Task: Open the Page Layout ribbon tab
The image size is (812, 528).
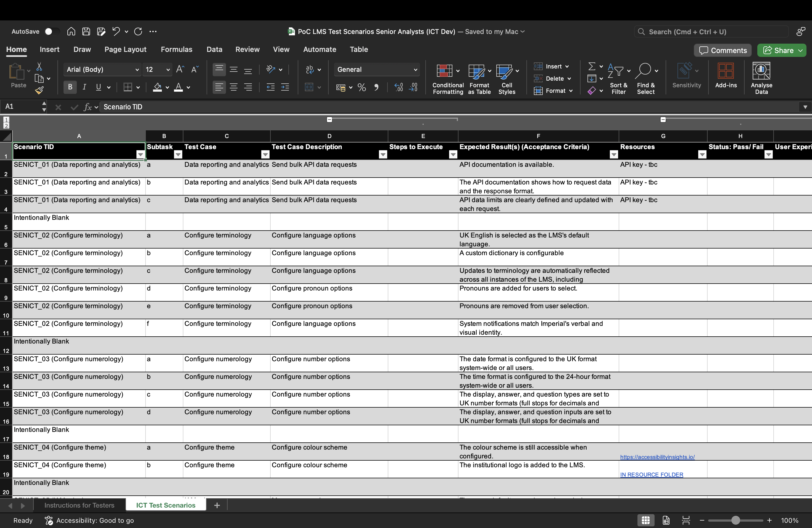Action: (x=125, y=49)
